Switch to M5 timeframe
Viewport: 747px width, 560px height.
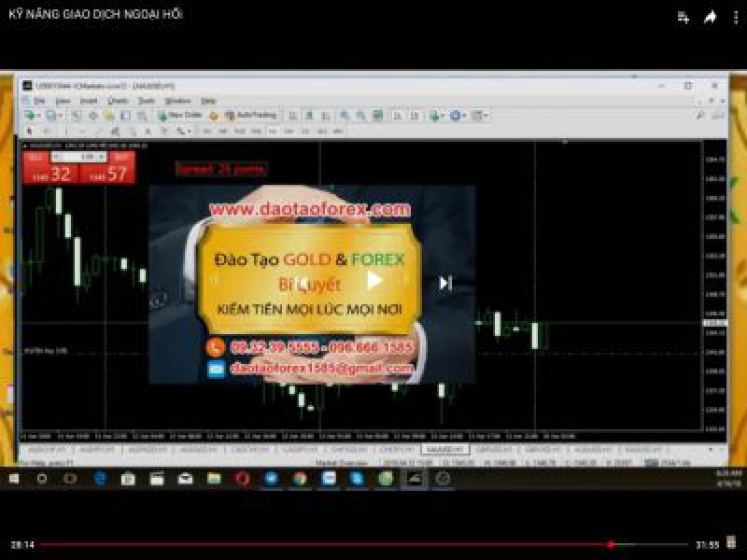(x=223, y=131)
